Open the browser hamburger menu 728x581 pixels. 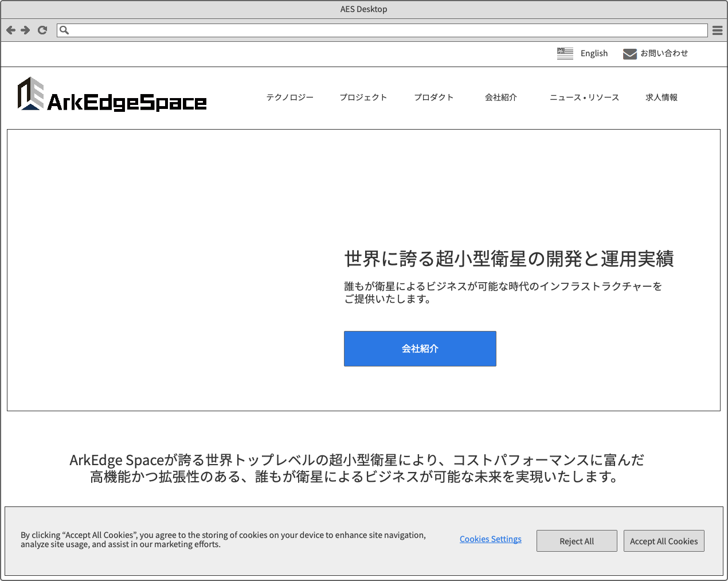coord(717,30)
